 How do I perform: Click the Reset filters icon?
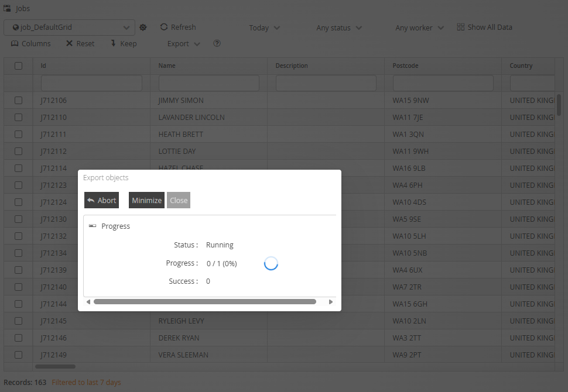[x=69, y=44]
